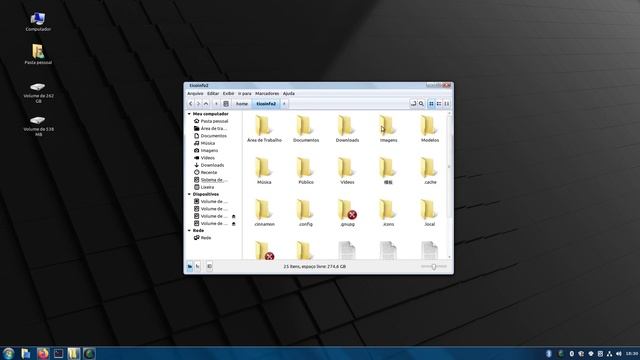The height and width of the screenshot is (360, 640).
Task: Select the Imagens folder icon in the file pane
Action: pyautogui.click(x=387, y=126)
